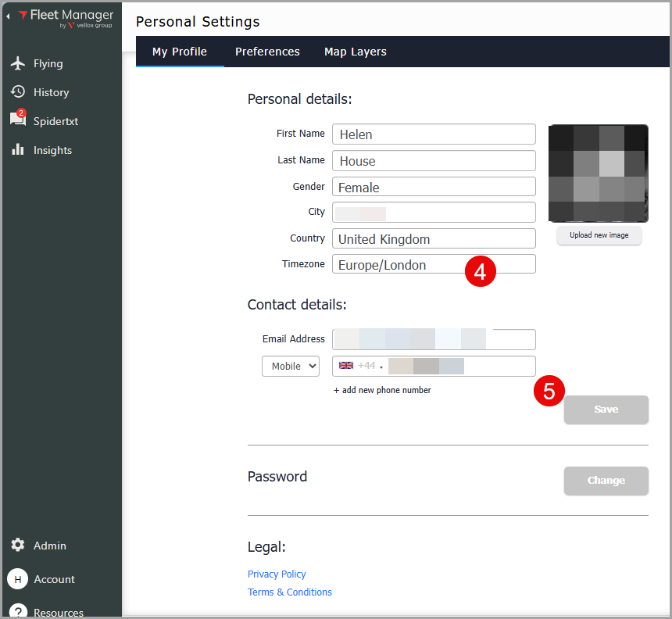Open History via the clock icon
The width and height of the screenshot is (672, 619).
point(18,92)
